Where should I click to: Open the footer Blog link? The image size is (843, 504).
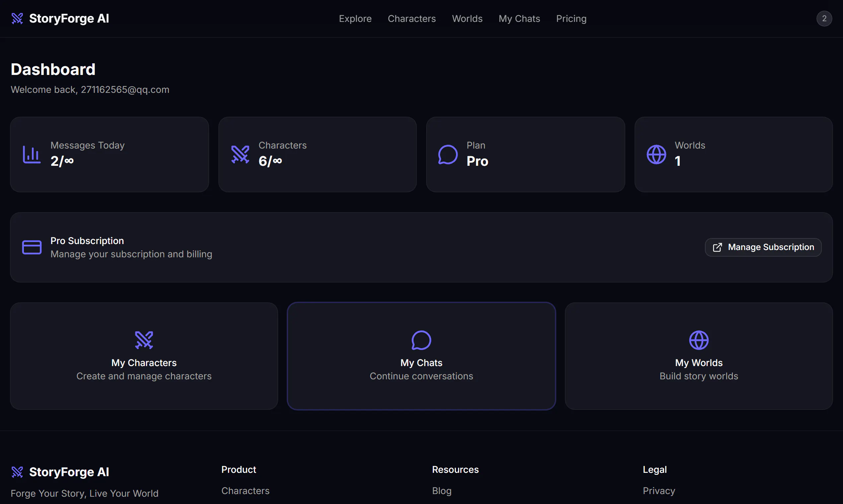point(441,490)
